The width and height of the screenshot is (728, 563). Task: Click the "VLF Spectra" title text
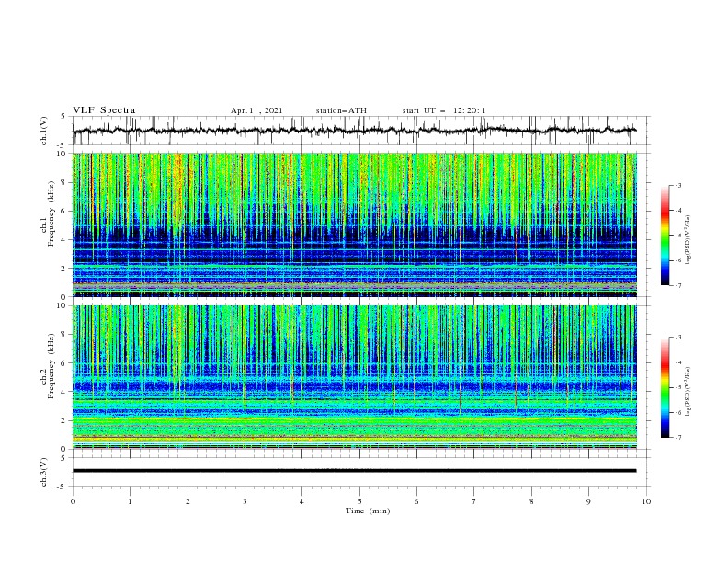pyautogui.click(x=104, y=110)
